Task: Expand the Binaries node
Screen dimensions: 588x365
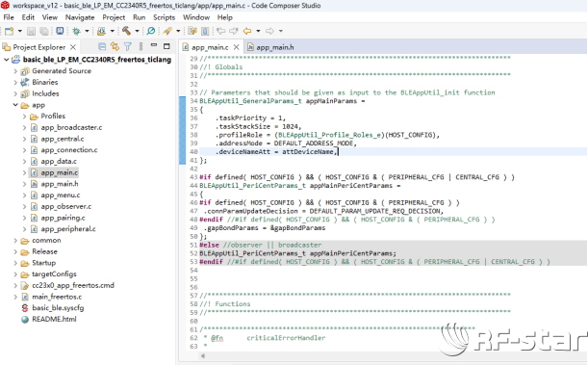Action: click(x=15, y=82)
